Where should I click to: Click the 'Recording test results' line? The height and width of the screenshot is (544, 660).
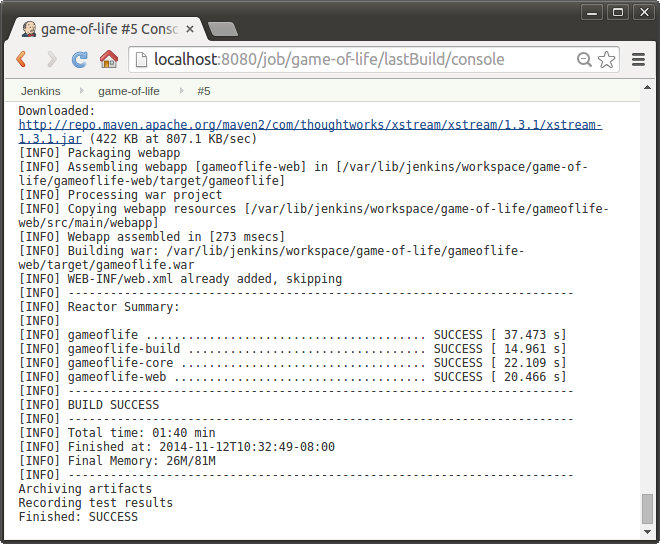pos(96,503)
